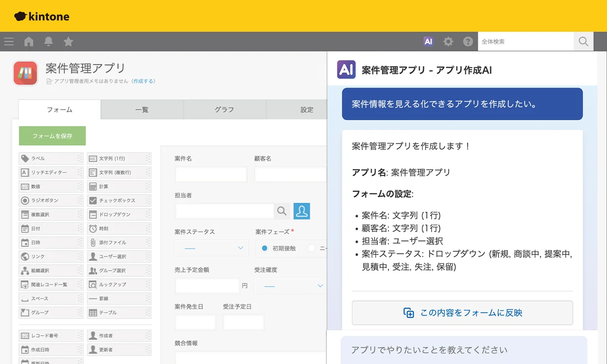Select the ラジオボタン field part
The width and height of the screenshot is (607, 364).
51,200
